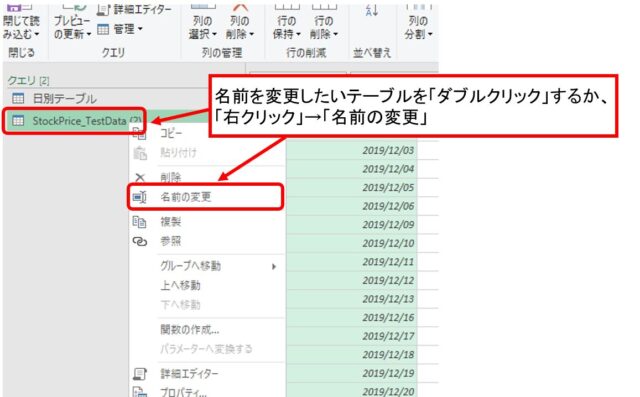
Task: Click the table icon of StockPrice_TestData
Action: pos(18,121)
